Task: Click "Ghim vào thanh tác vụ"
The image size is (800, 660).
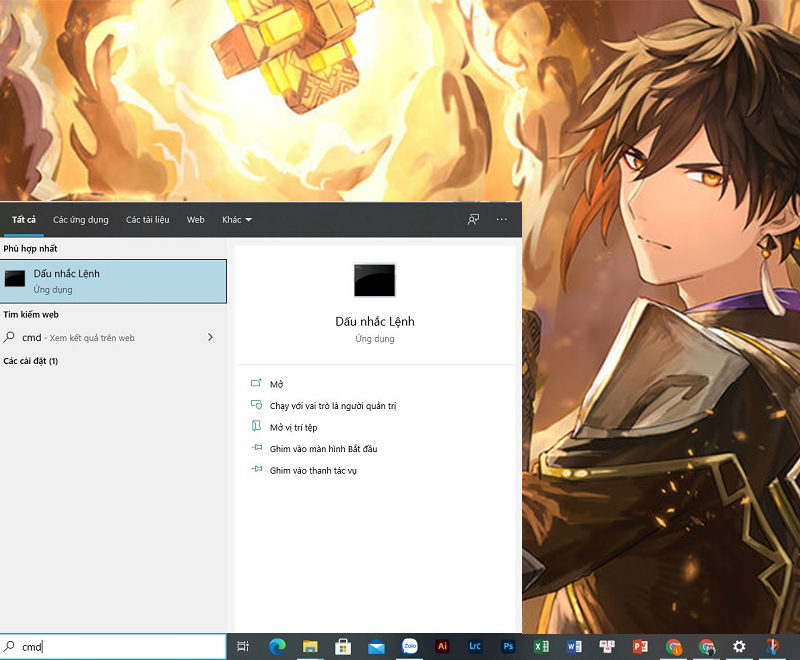Action: (x=313, y=470)
